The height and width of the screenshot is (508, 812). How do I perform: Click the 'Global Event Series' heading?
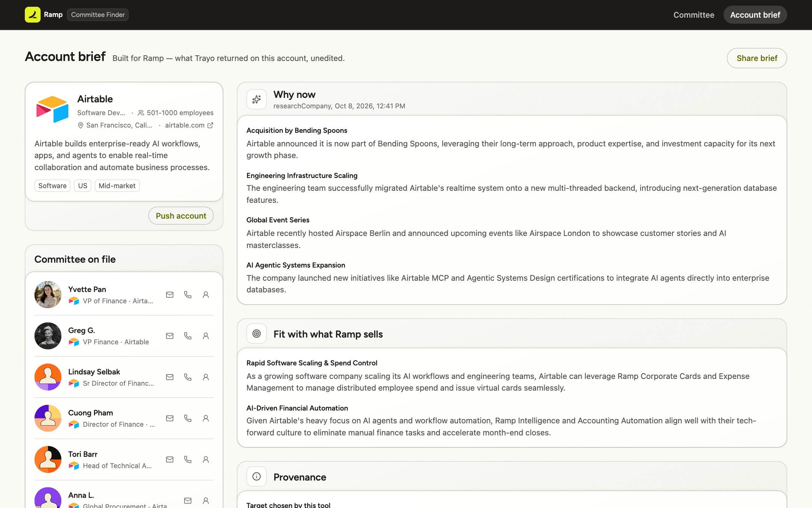point(278,220)
